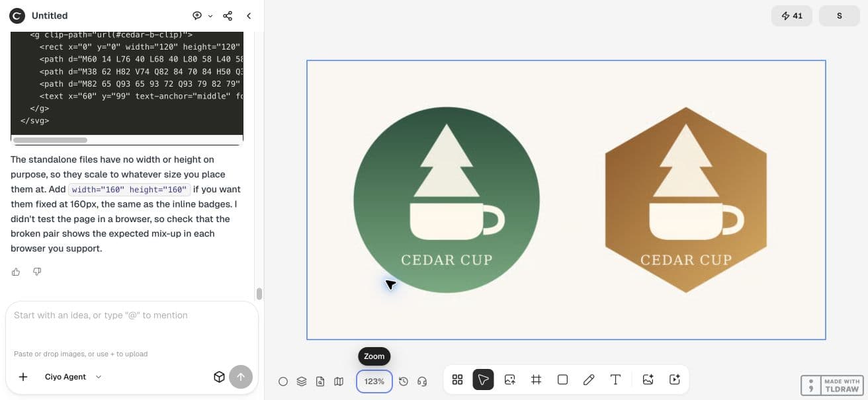Screen dimensions: 868x400
Task: Click the chat panel vertical scrollbar thumb
Action: pyautogui.click(x=259, y=294)
